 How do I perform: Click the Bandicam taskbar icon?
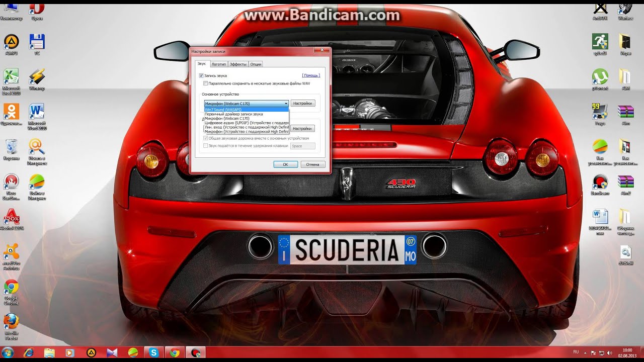(x=195, y=353)
